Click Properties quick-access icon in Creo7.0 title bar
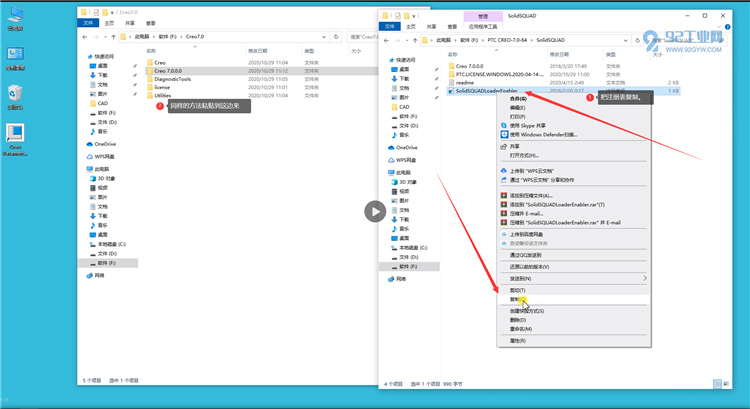Screen dimensions: 750x409 (96, 12)
